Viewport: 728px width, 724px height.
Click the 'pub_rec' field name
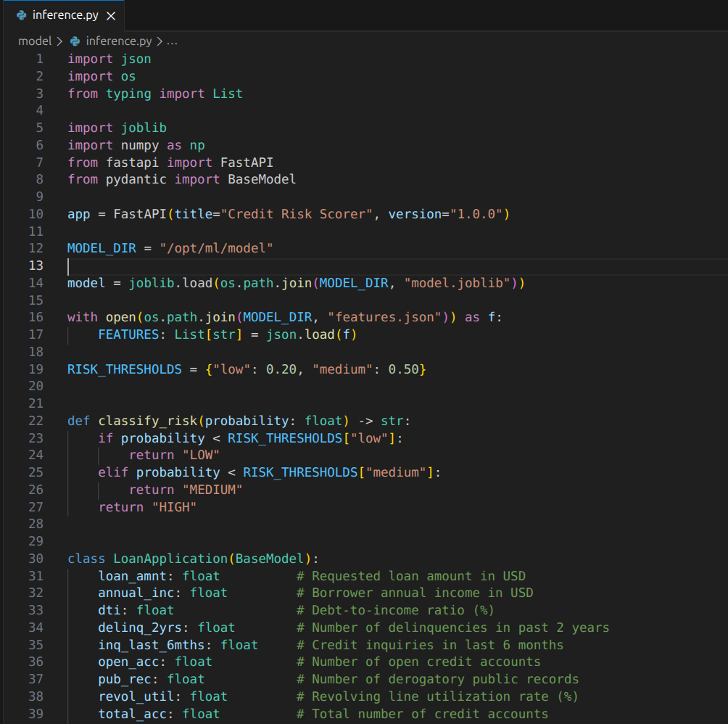click(125, 679)
